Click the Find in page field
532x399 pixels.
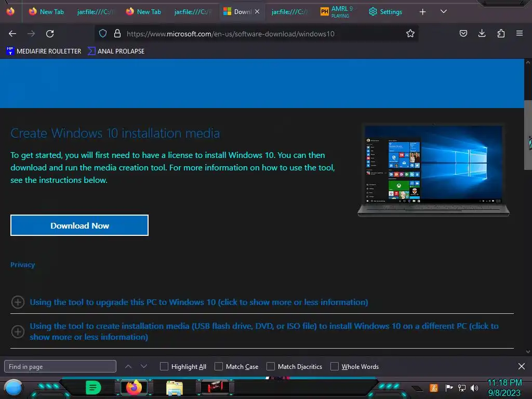click(60, 366)
